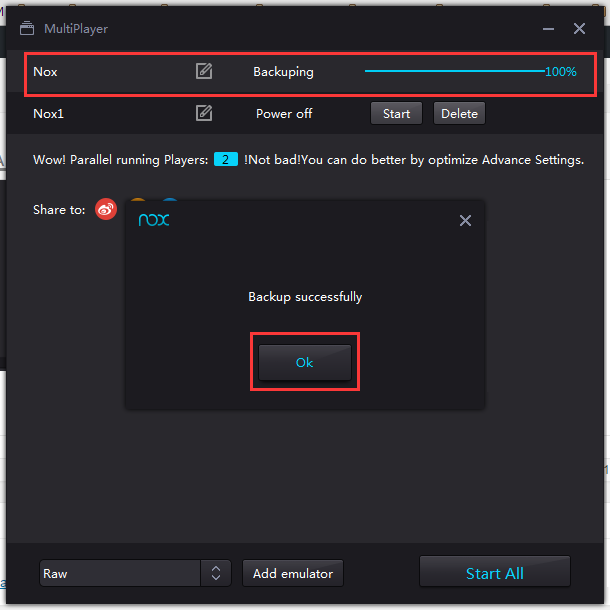Click the parallel players count 2 badge
The width and height of the screenshot is (610, 610).
click(226, 160)
